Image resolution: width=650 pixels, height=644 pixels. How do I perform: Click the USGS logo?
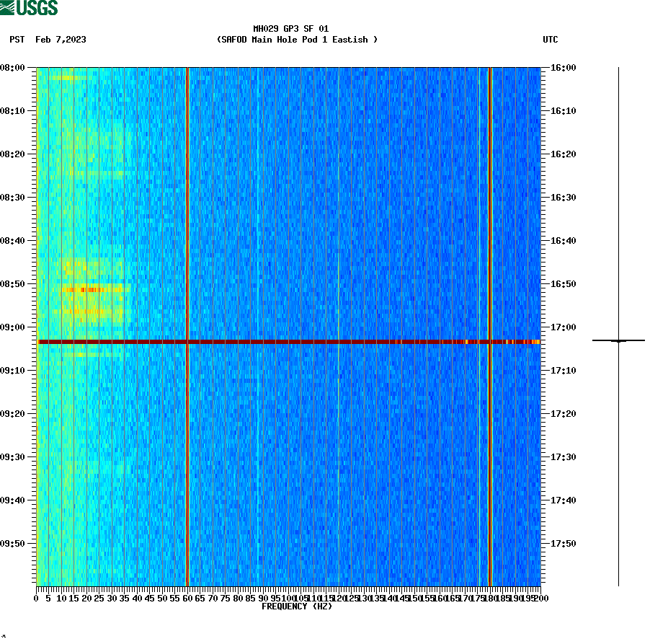30,7
